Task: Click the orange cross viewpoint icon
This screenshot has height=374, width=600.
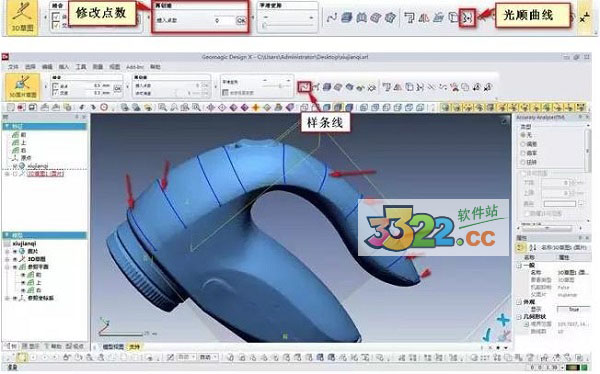Action: (x=256, y=108)
